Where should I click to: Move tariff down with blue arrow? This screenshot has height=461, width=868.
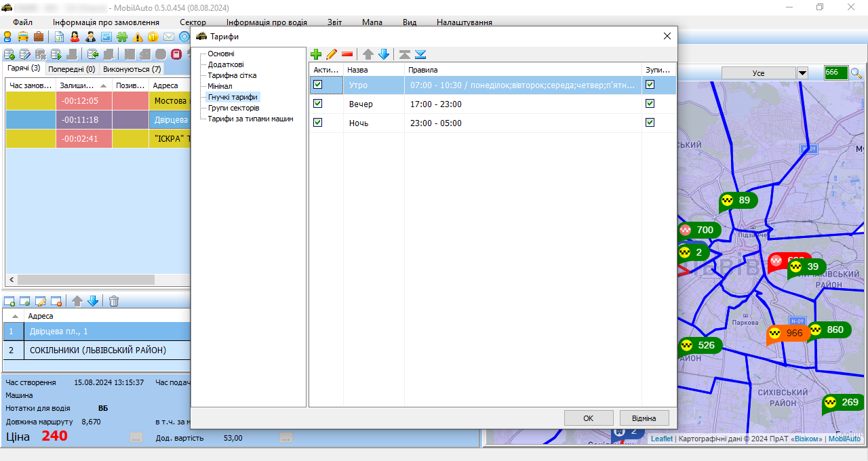pos(384,54)
